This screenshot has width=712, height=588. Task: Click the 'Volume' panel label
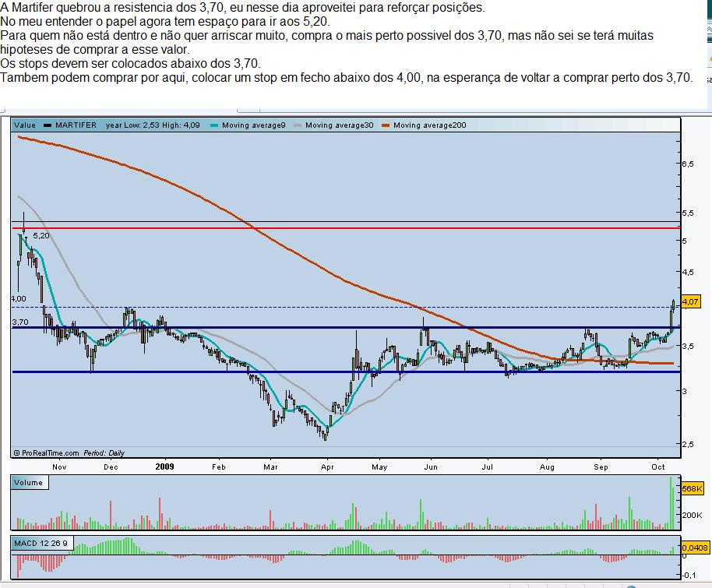pyautogui.click(x=28, y=483)
